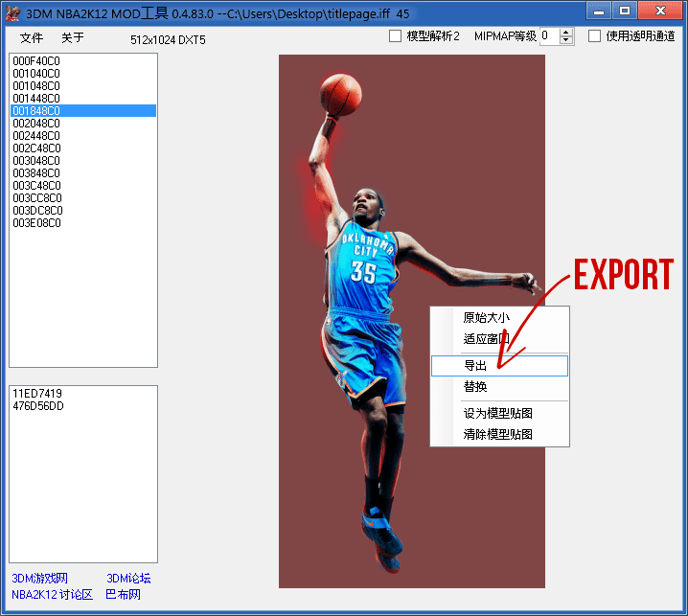Click the MIPMAP等级 value field
Image resolution: width=688 pixels, height=616 pixels.
550,36
